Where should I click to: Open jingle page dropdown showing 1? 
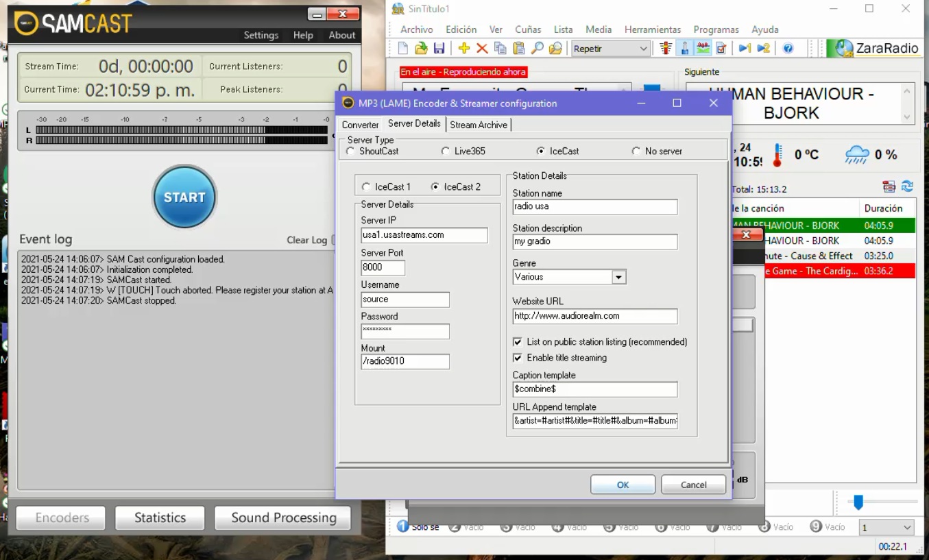[886, 528]
